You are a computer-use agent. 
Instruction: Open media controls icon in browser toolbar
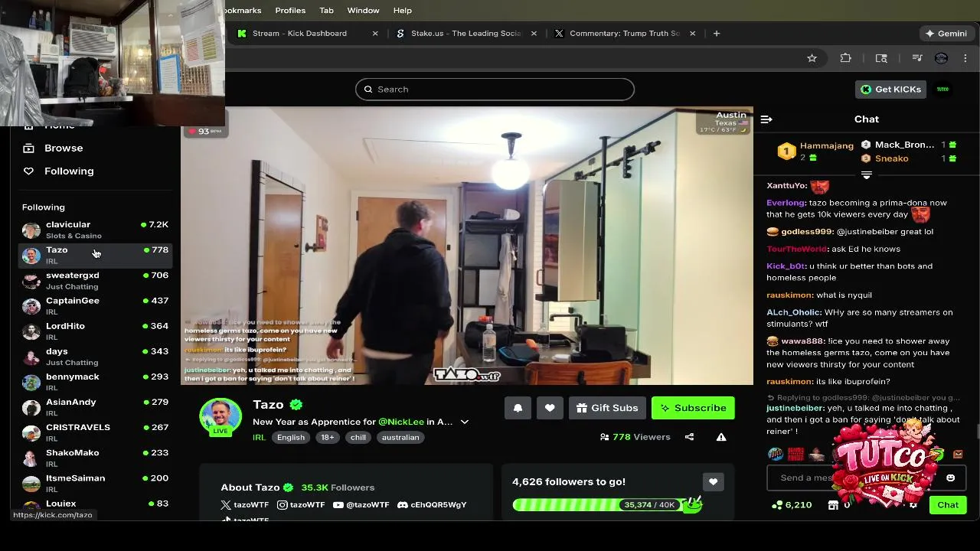point(916,58)
